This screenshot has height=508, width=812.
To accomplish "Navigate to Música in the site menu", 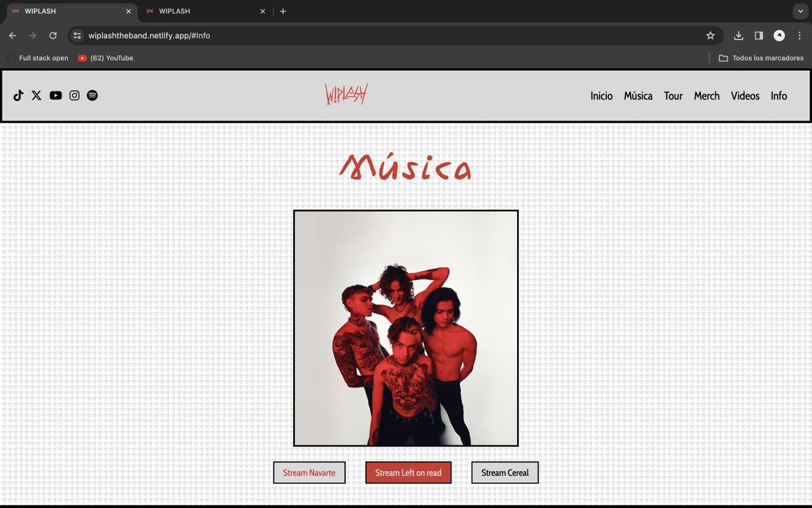I will tap(638, 96).
